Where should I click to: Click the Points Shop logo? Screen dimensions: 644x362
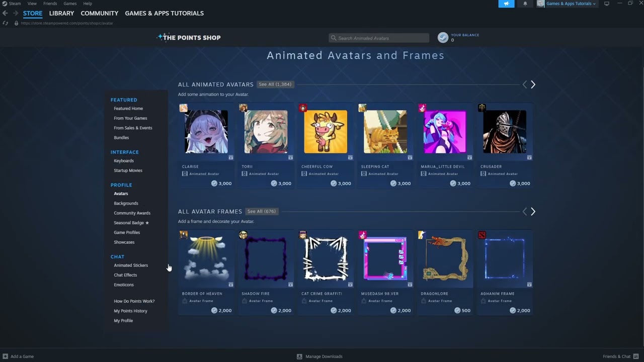pyautogui.click(x=189, y=38)
